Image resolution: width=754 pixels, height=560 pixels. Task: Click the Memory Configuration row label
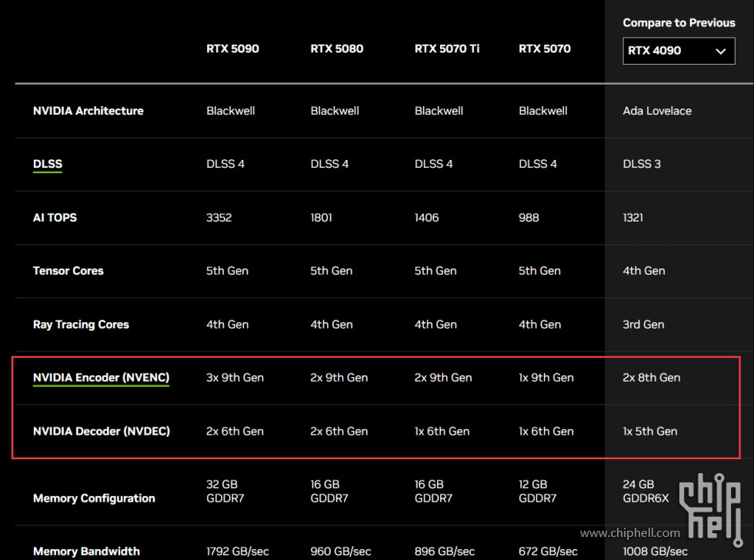tap(94, 498)
